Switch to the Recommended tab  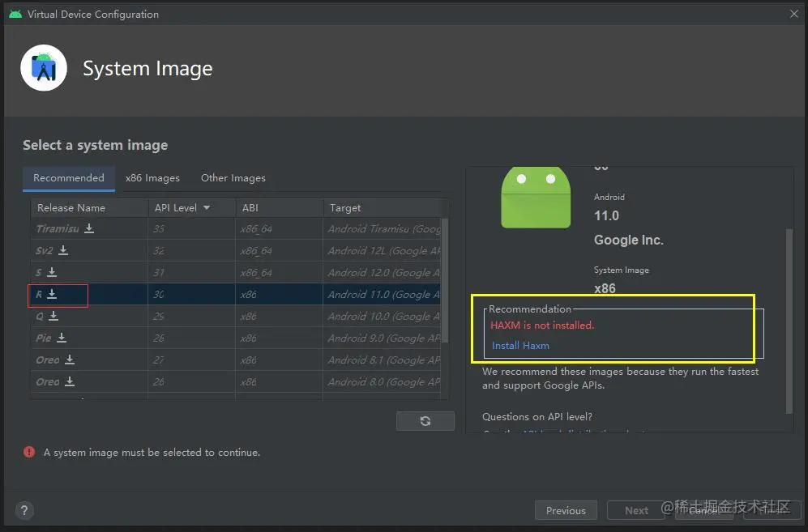pyautogui.click(x=69, y=178)
